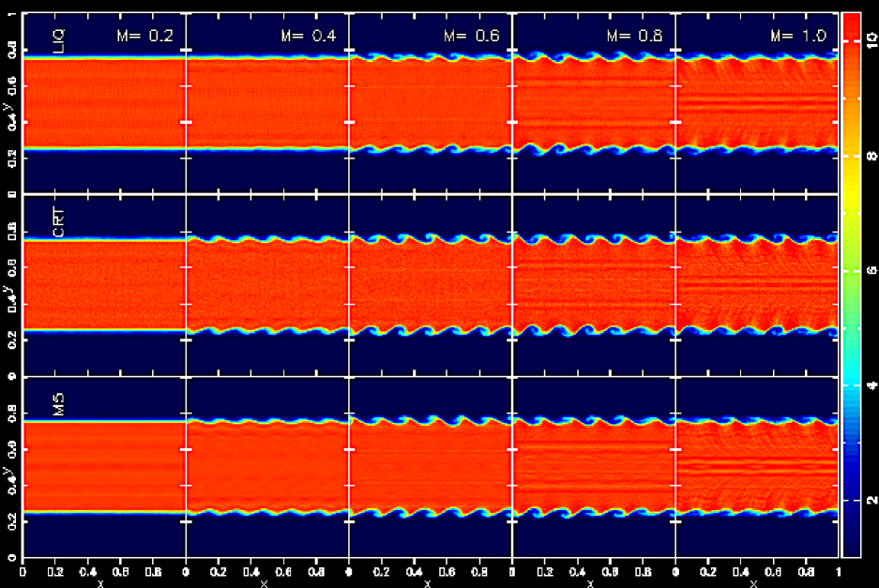879x588 pixels.
Task: Click the y axis label of LIQ row
Action: coord(7,107)
